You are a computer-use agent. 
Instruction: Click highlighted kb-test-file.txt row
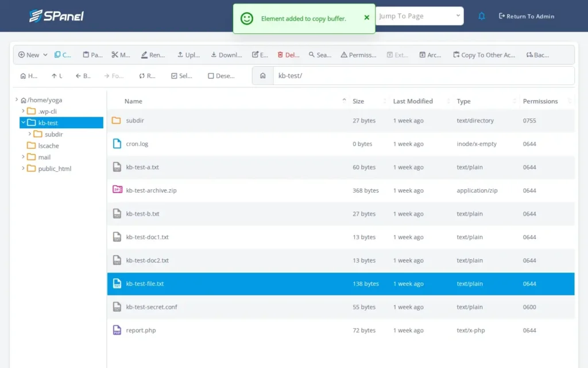(341, 283)
